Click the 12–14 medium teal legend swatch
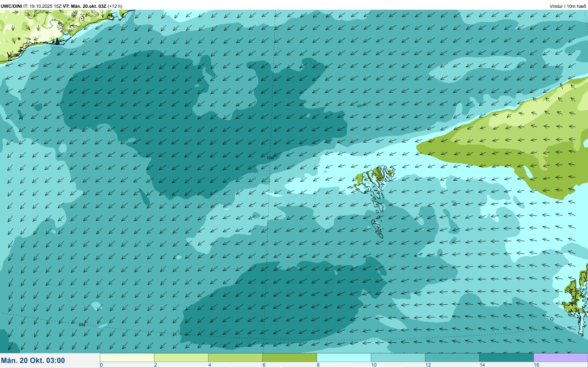This screenshot has height=368, width=588. (452, 357)
